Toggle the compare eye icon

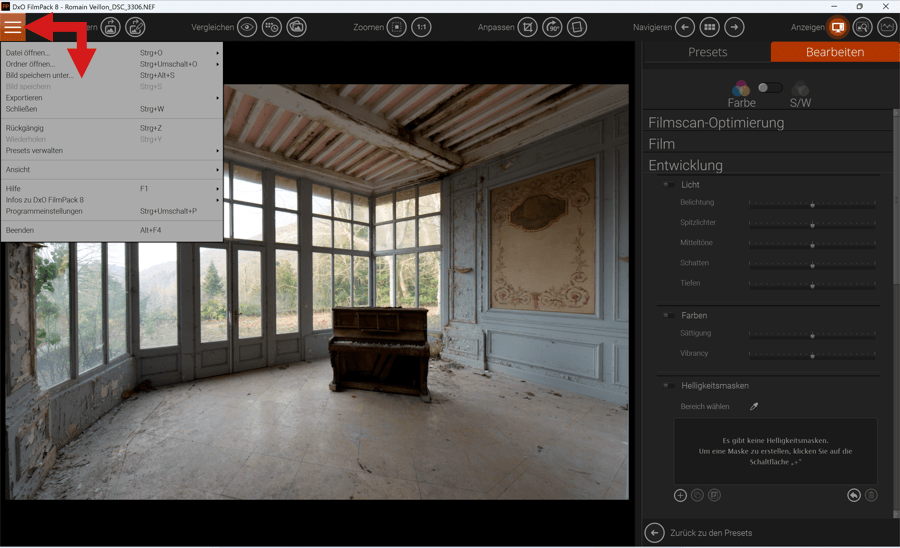pos(247,27)
